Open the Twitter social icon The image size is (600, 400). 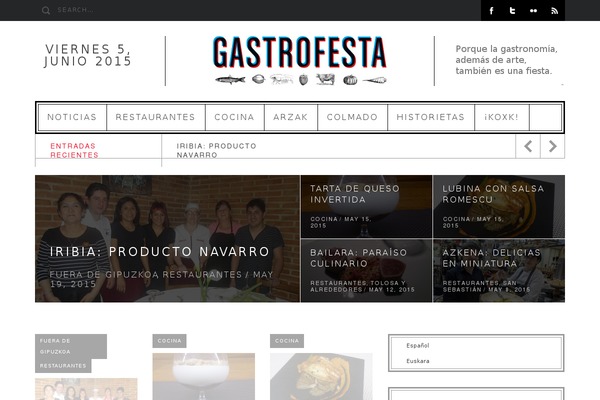[x=512, y=11]
